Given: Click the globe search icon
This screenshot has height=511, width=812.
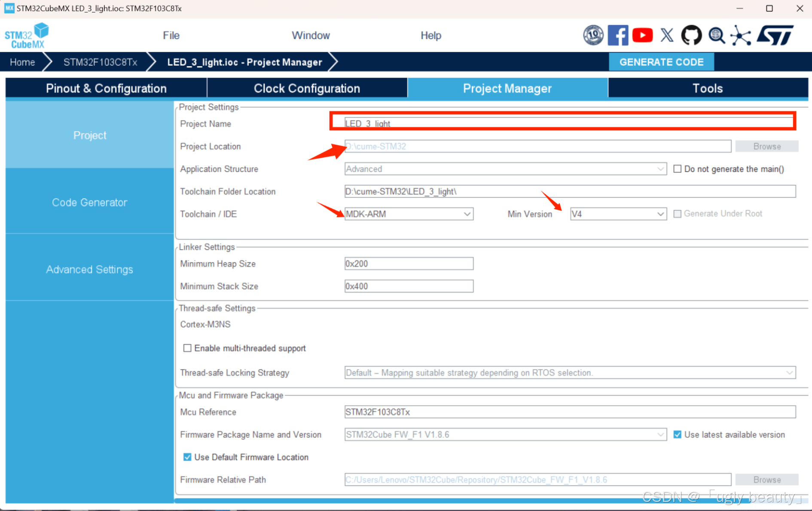Looking at the screenshot, I should coord(716,35).
